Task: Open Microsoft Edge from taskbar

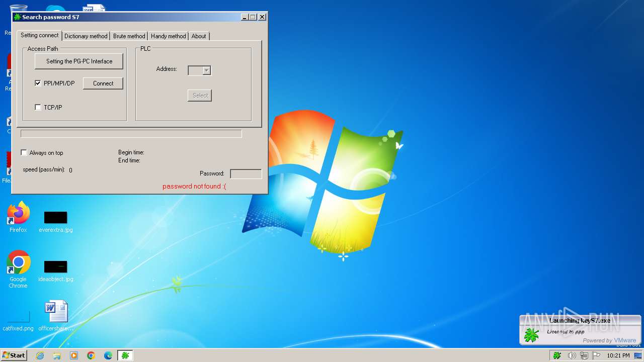Action: [108, 355]
